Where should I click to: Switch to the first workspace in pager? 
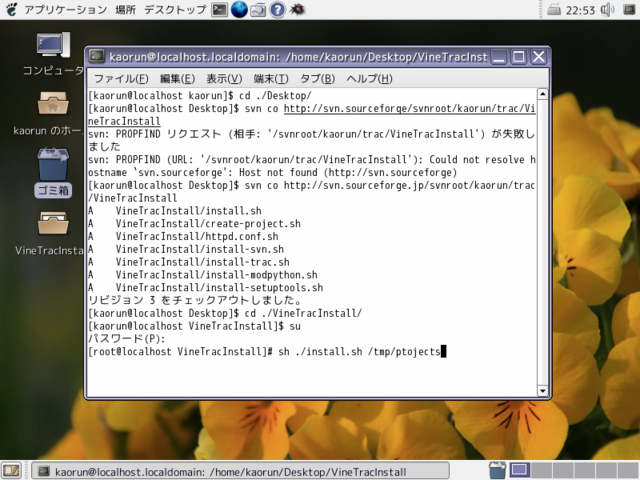tap(519, 471)
